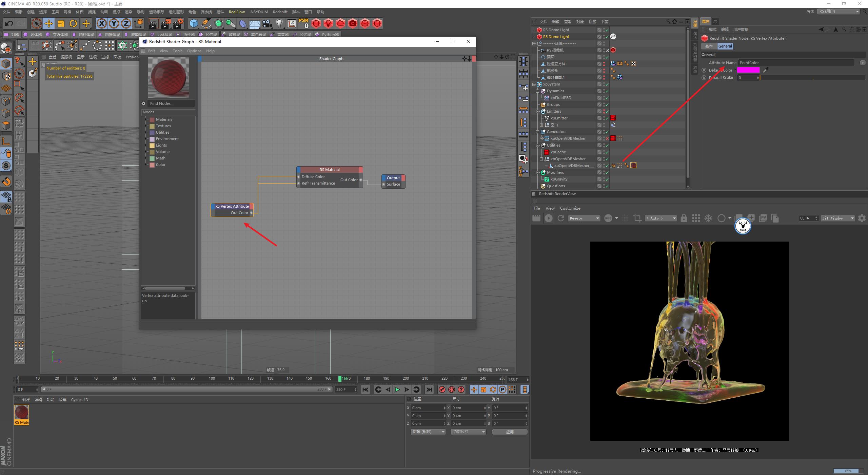Toggle the RGB channel display in RenderView

[x=608, y=218]
